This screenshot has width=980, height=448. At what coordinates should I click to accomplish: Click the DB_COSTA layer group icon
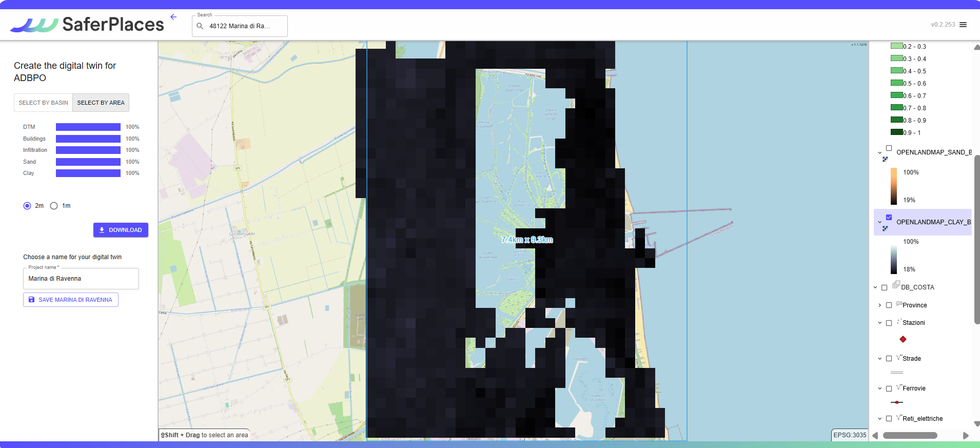(896, 285)
